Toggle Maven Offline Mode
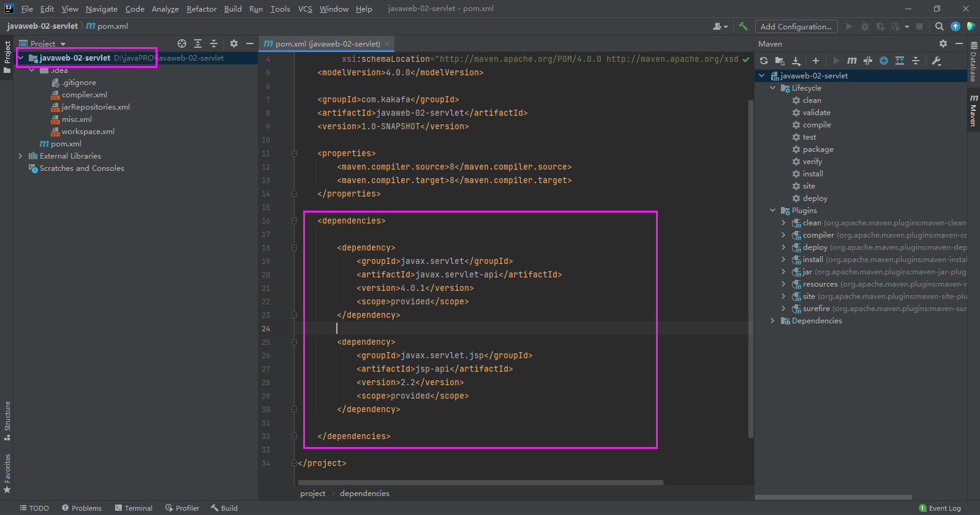980x515 pixels. [868, 61]
